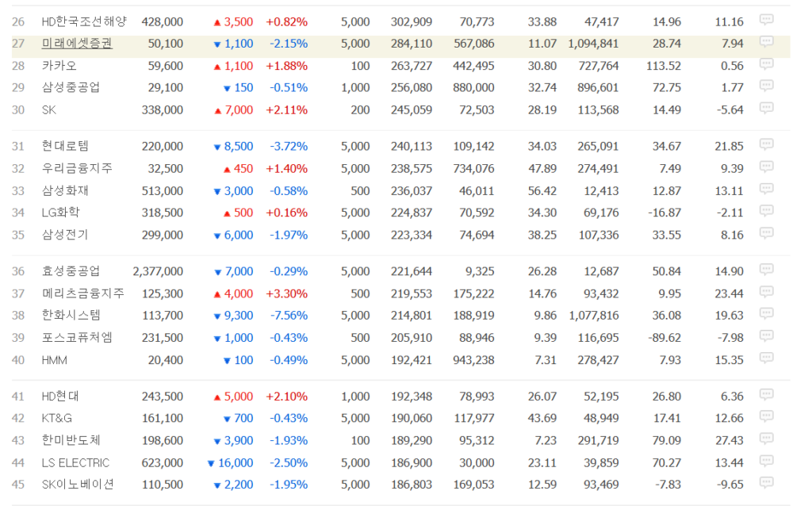Open the 미래에셋증권 stock link
This screenshot has width=812, height=506.
click(x=77, y=44)
